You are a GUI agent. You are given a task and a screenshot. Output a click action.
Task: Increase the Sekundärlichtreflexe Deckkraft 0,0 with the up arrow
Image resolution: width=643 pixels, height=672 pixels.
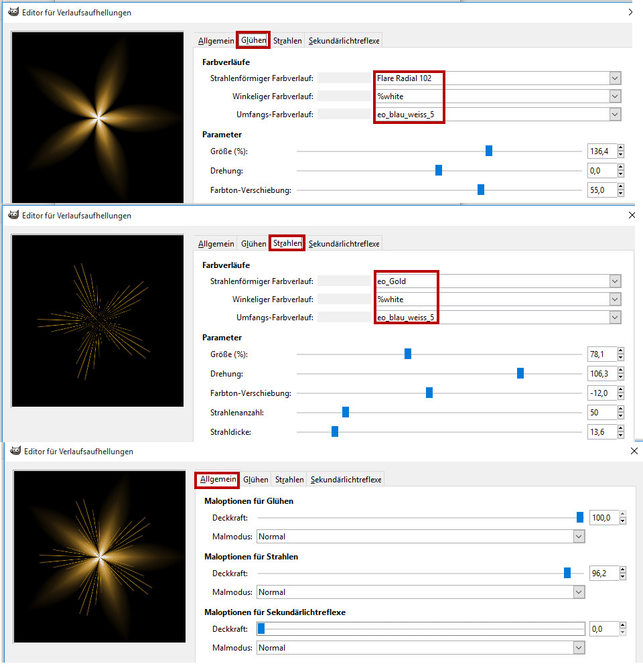623,625
